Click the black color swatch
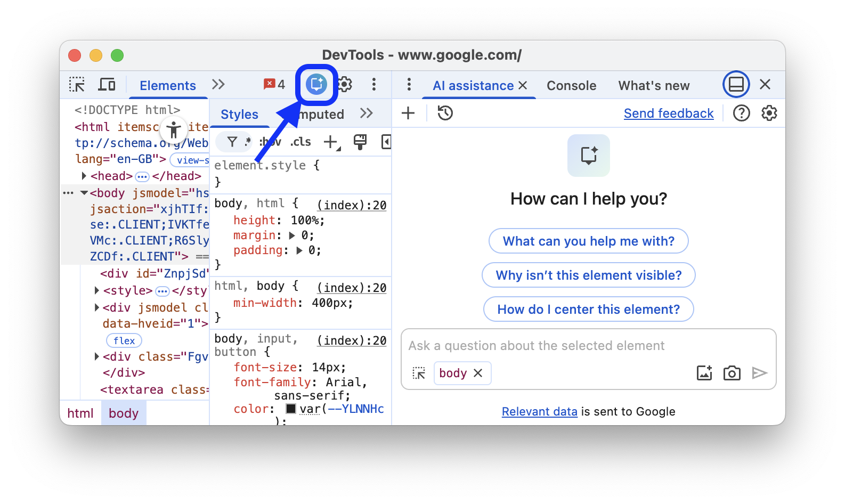 (291, 409)
